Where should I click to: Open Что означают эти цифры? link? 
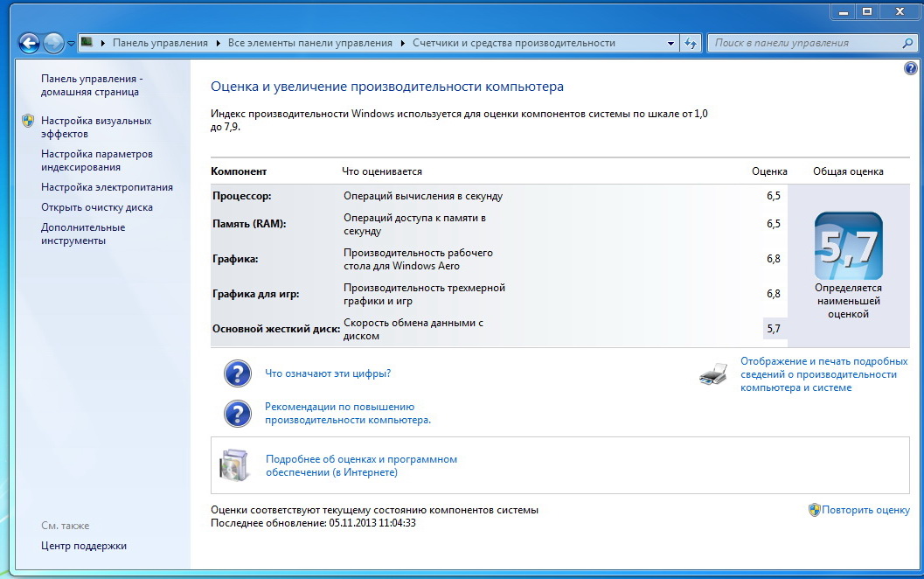pos(328,373)
